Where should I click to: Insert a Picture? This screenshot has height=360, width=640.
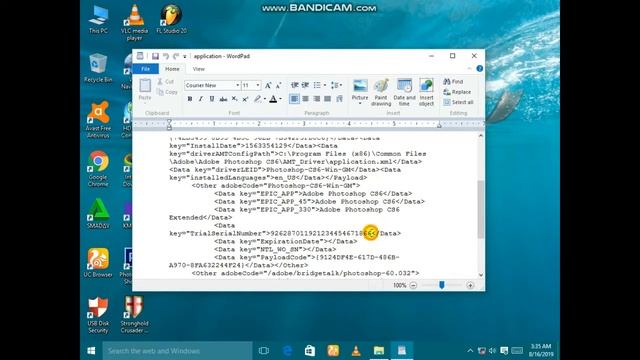tap(360, 87)
